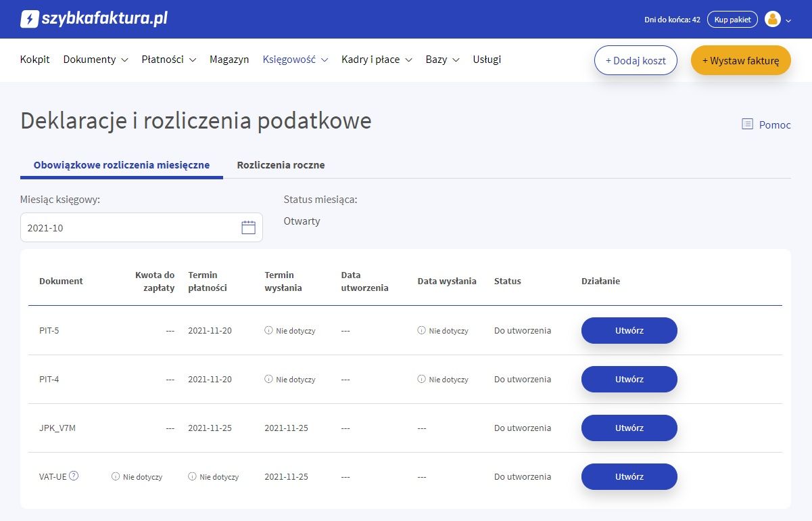The width and height of the screenshot is (812, 521).
Task: Open the Bazy dropdown menu
Action: coord(442,60)
